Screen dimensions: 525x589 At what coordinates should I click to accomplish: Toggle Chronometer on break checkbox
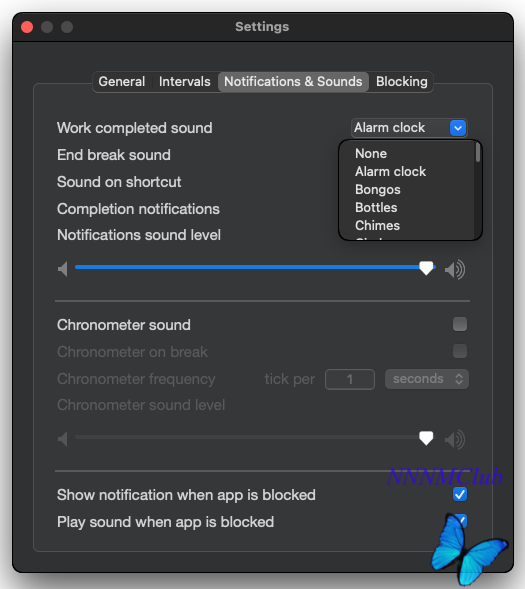(x=460, y=351)
